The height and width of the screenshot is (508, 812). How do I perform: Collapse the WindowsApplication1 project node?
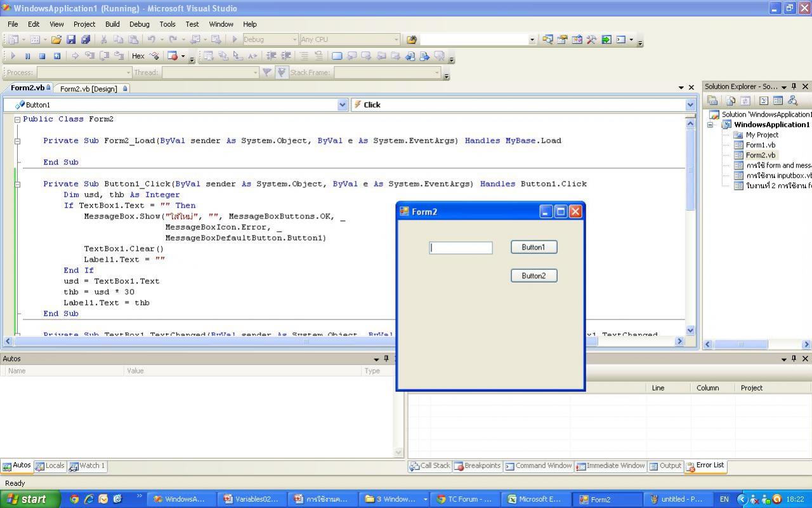[x=710, y=124]
